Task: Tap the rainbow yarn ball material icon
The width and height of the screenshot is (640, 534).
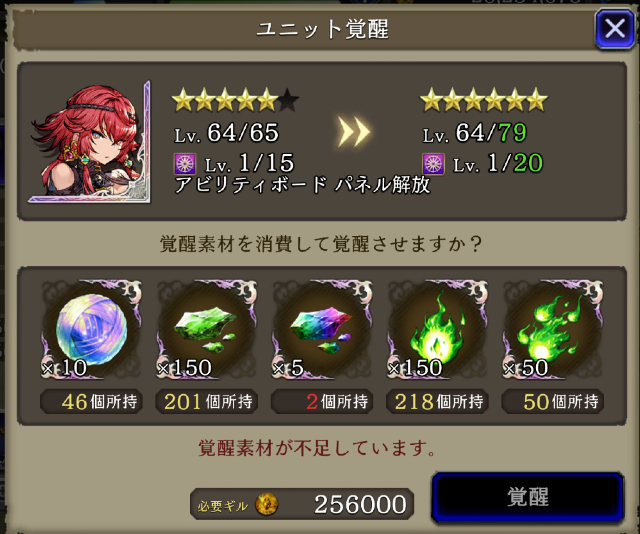Action: (91, 329)
